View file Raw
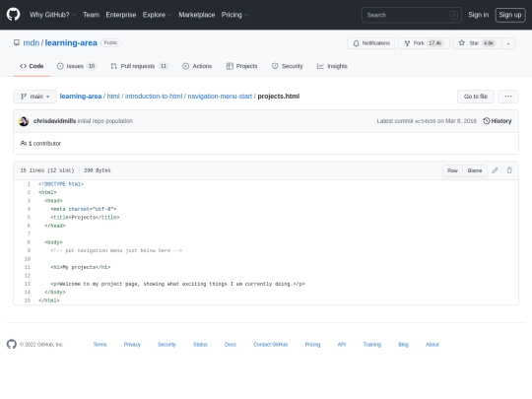Image resolution: width=532 pixels, height=399 pixels. click(452, 170)
